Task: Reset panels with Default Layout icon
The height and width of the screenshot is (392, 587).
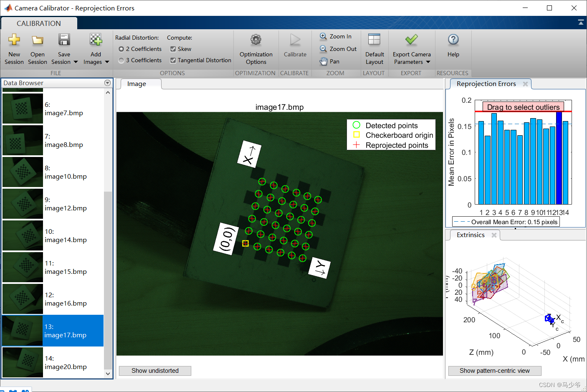Action: 374,40
